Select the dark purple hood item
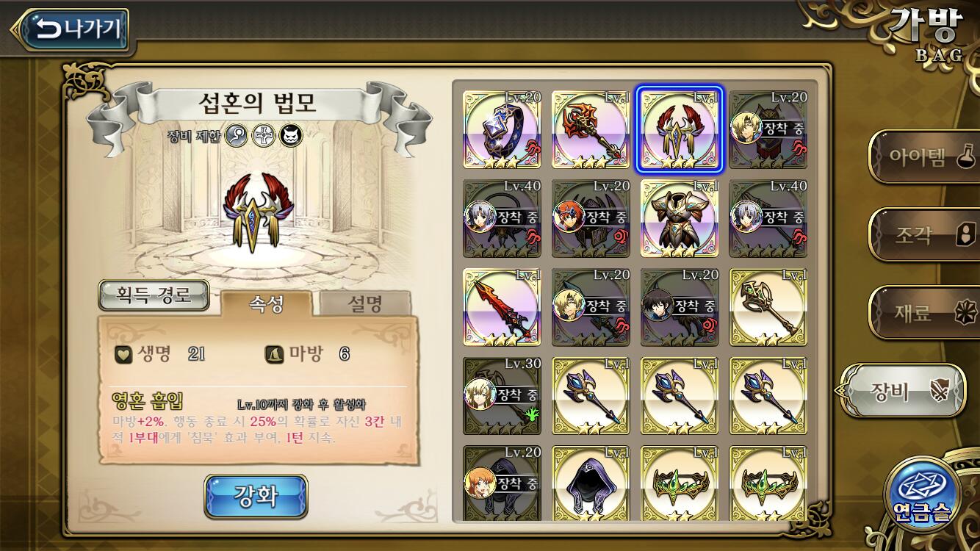 click(591, 483)
